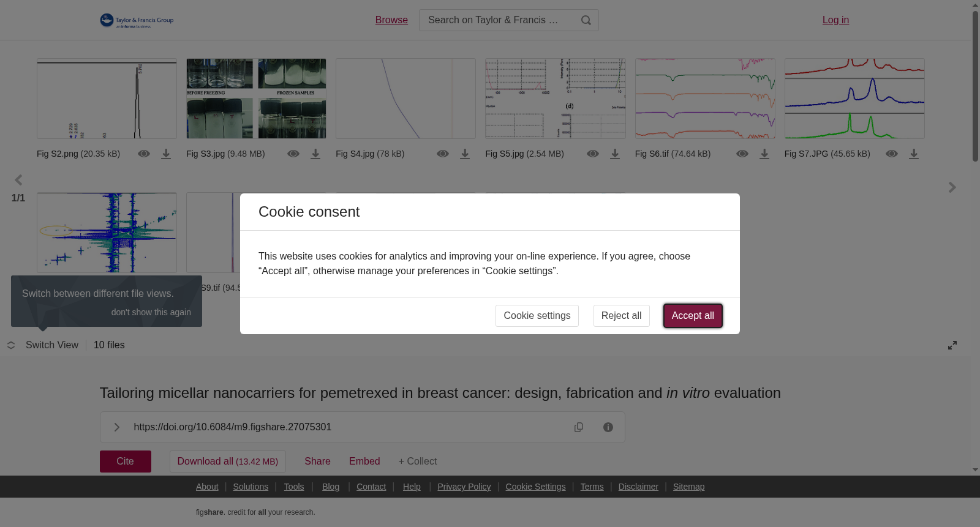Open the Fig S7.JPG spectrum thumbnail

pos(854,99)
